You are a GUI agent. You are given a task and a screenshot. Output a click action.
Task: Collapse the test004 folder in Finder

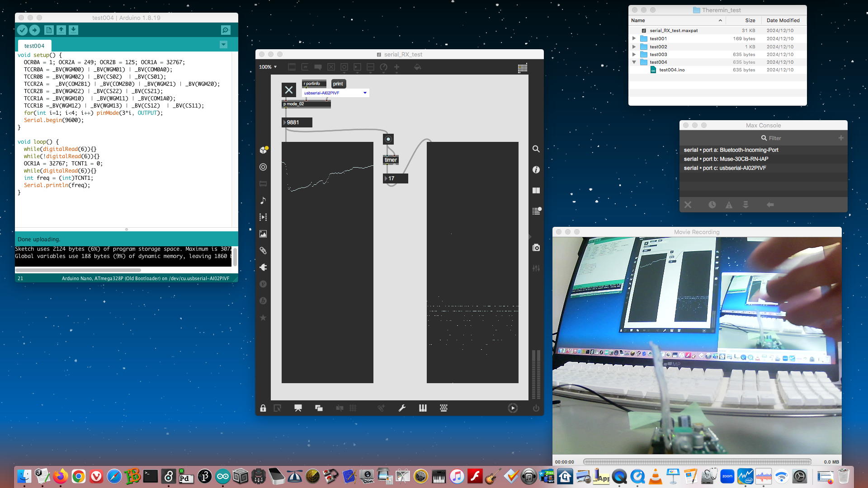pyautogui.click(x=634, y=62)
